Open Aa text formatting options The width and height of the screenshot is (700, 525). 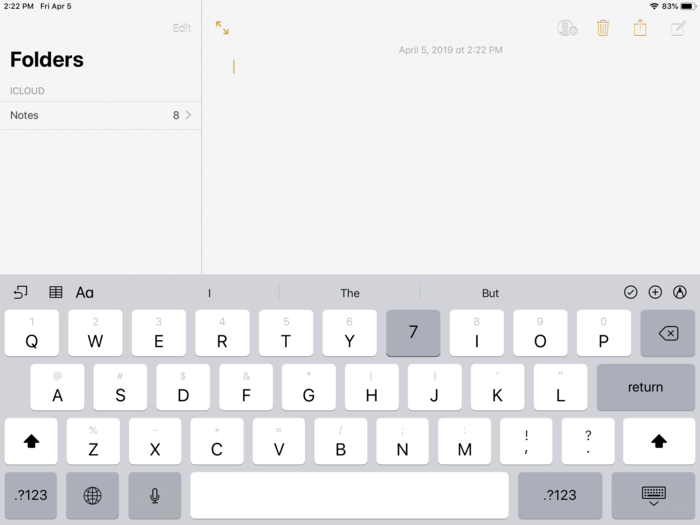coord(84,293)
